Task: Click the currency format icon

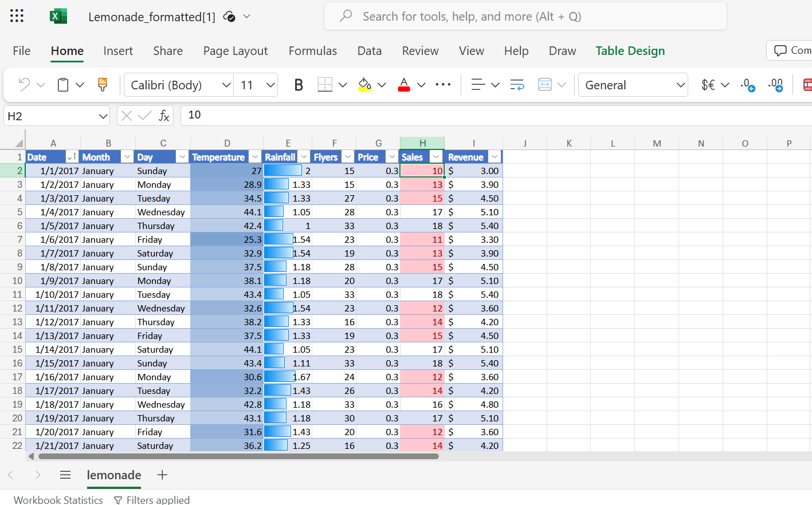Action: pyautogui.click(x=708, y=85)
